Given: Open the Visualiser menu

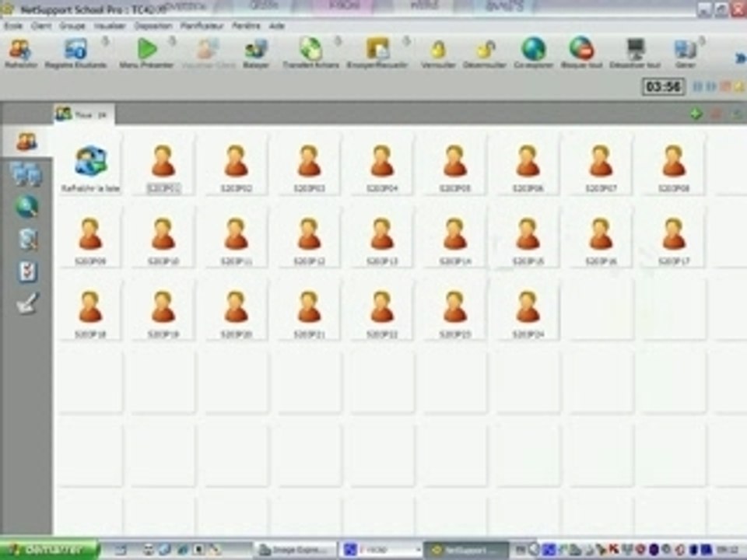Looking at the screenshot, I should point(110,26).
